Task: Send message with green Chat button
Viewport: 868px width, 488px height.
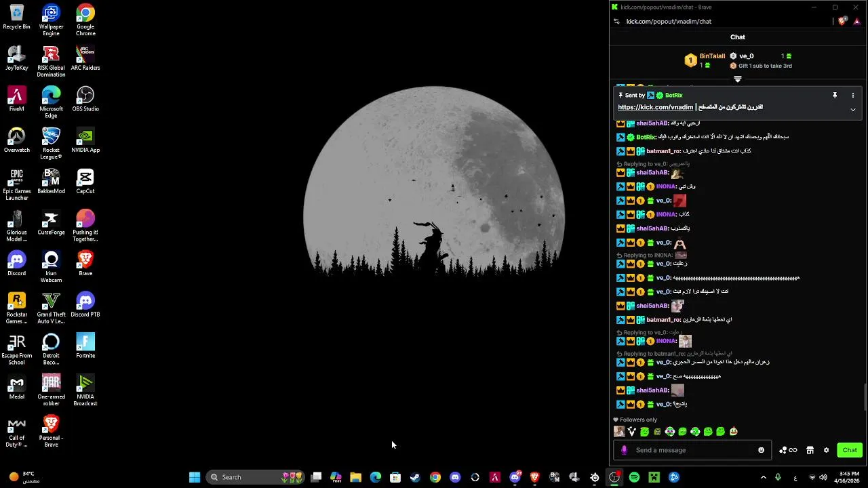Action: [x=850, y=450]
